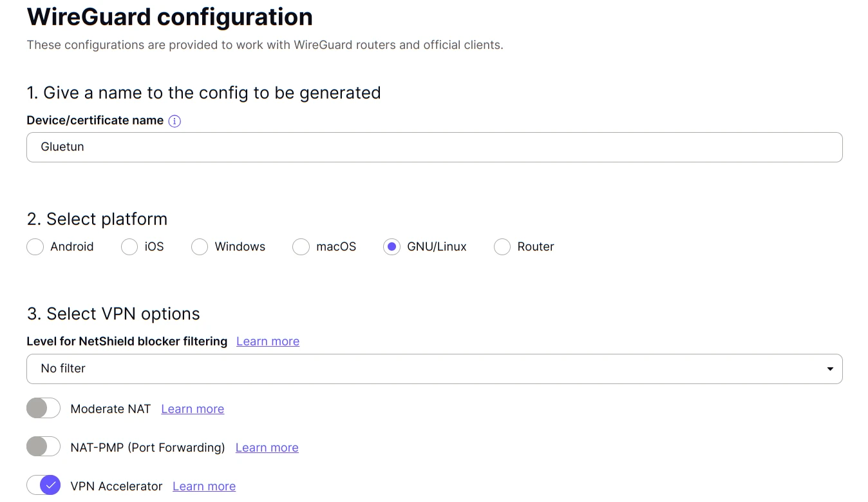The height and width of the screenshot is (502, 868).
Task: Open Learn more link next to VPN Accelerator
Action: click(203, 487)
